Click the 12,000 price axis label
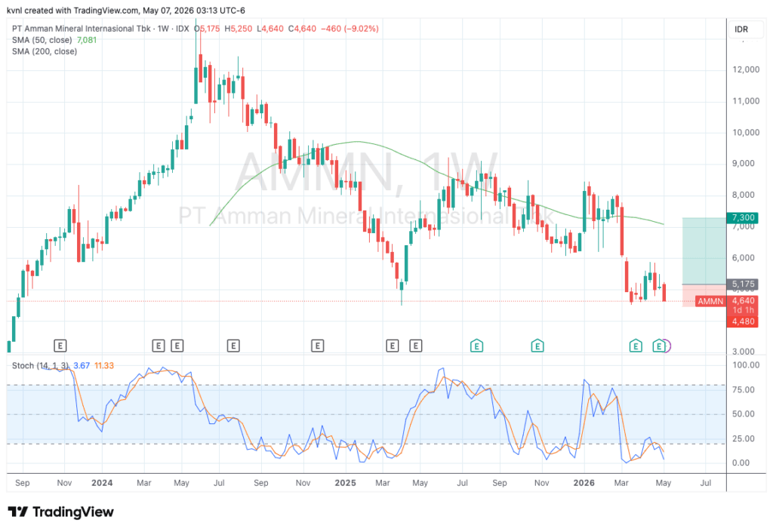Viewport: 773px width, 532px height. (x=745, y=69)
